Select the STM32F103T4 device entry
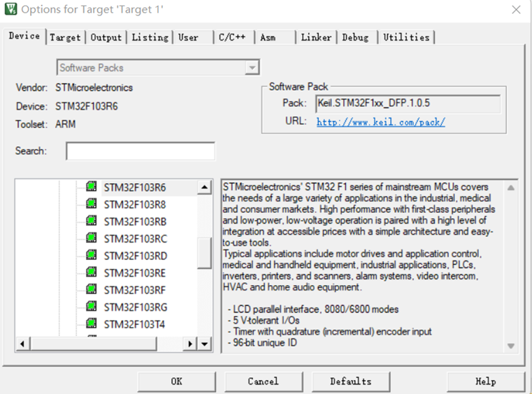 pyautogui.click(x=134, y=324)
